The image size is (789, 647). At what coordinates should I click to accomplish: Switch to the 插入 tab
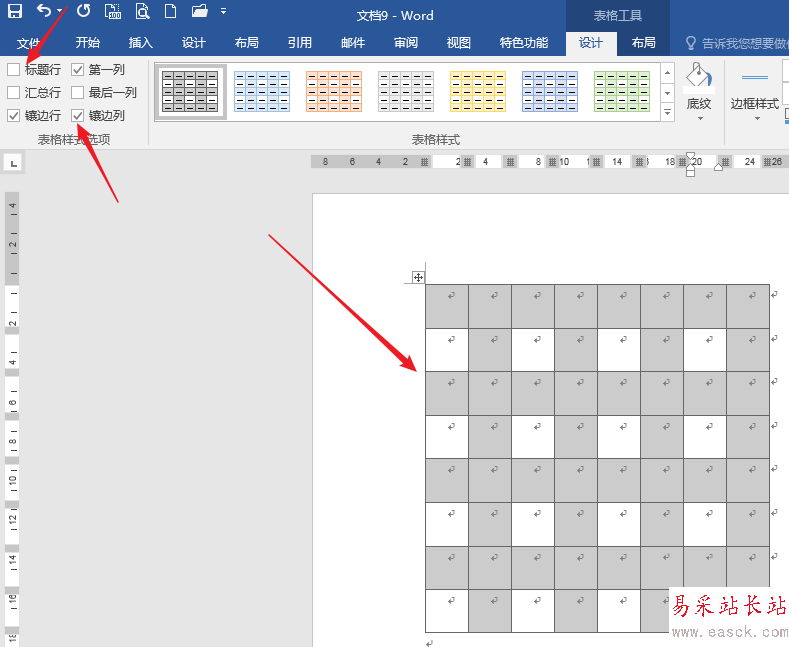pos(140,43)
